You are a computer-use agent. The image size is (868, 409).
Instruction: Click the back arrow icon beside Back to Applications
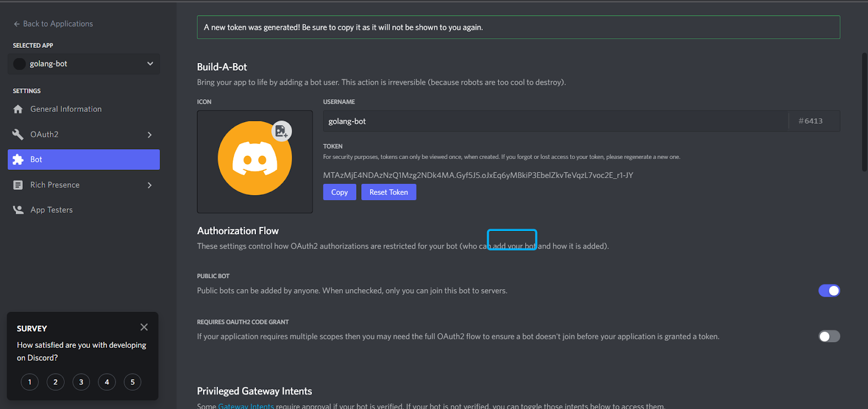pyautogui.click(x=17, y=24)
